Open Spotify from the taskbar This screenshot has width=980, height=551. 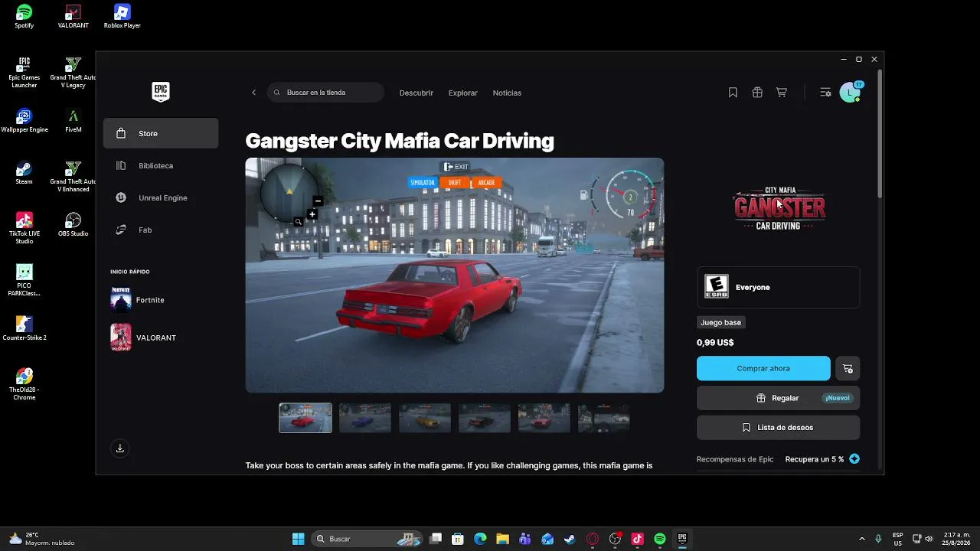pos(659,539)
